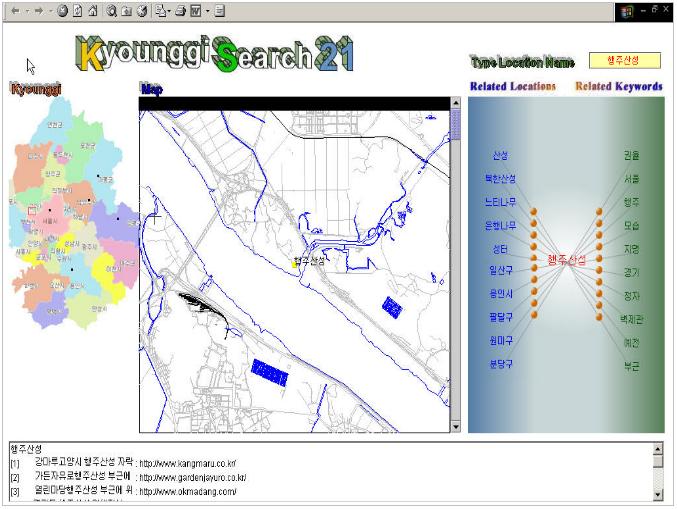Select related location 일산구
Image resolution: width=677 pixels, height=509 pixels.
pyautogui.click(x=501, y=270)
